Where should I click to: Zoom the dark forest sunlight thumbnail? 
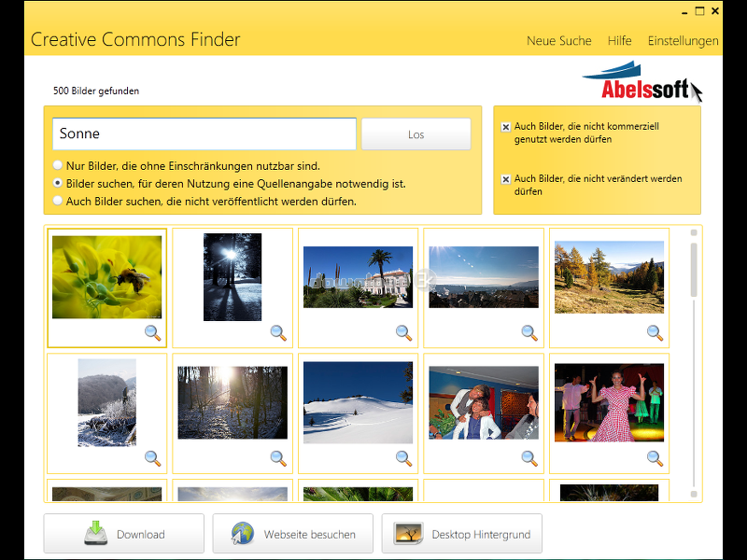[278, 333]
